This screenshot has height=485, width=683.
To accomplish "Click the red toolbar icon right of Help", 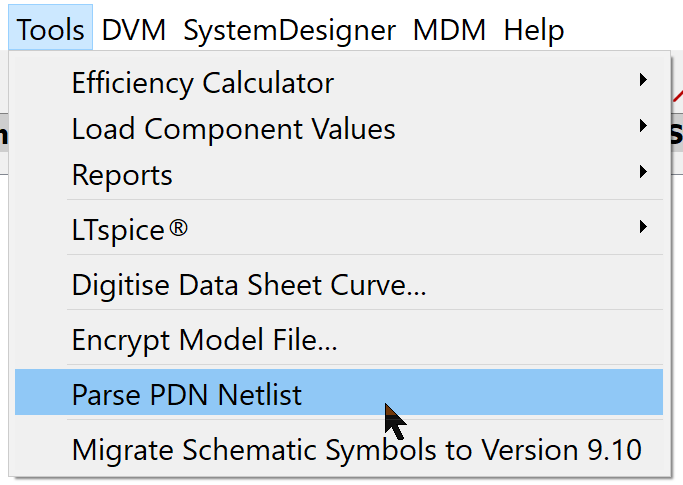I will coord(675,95).
